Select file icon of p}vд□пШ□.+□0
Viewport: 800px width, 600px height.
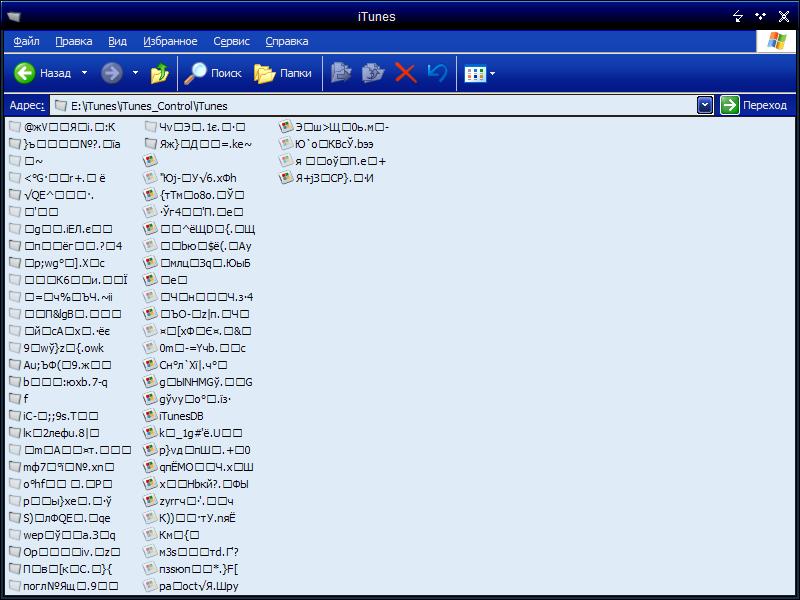pos(150,449)
